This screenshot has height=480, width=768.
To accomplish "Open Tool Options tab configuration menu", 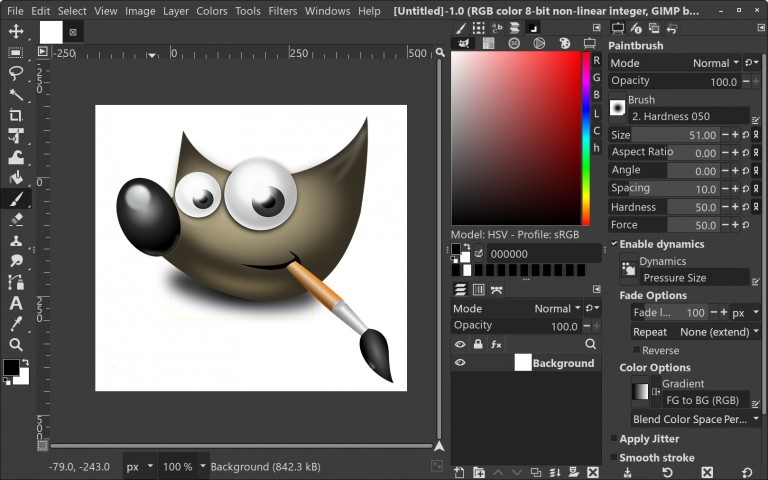I will point(761,28).
